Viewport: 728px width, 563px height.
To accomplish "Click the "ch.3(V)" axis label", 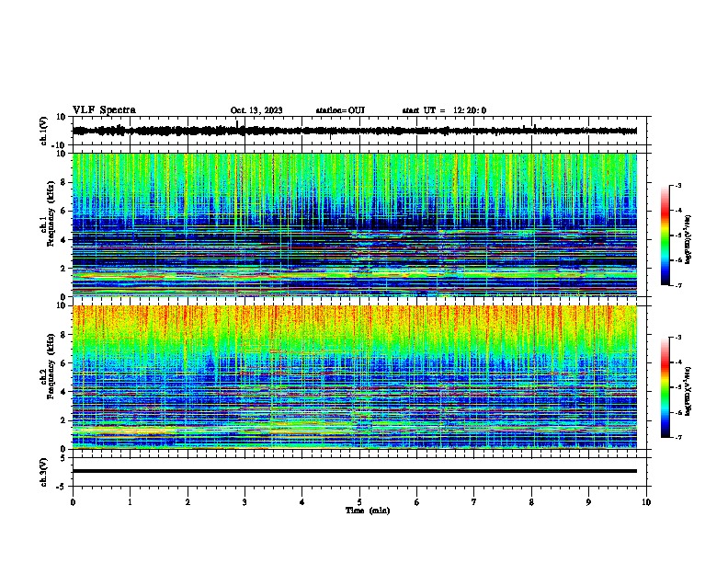I will click(44, 473).
